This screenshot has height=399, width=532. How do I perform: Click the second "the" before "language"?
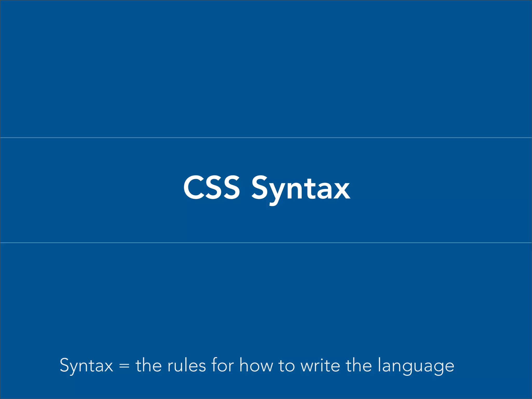[x=358, y=365]
